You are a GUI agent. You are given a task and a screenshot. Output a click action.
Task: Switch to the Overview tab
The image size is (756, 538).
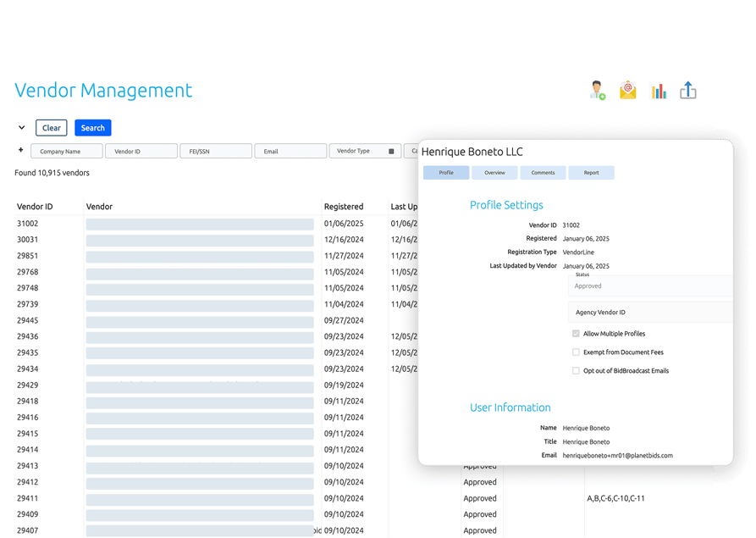pyautogui.click(x=494, y=173)
